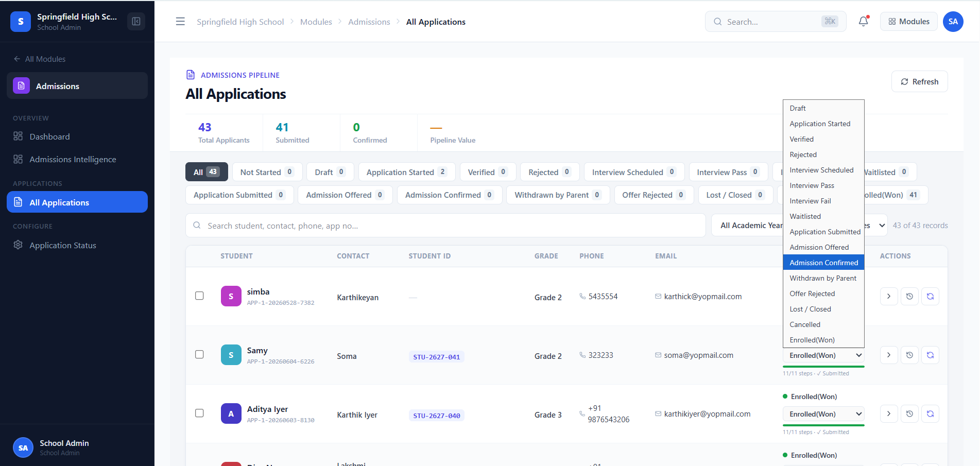Open the notifications bell
This screenshot has width=980, height=466.
pos(864,22)
